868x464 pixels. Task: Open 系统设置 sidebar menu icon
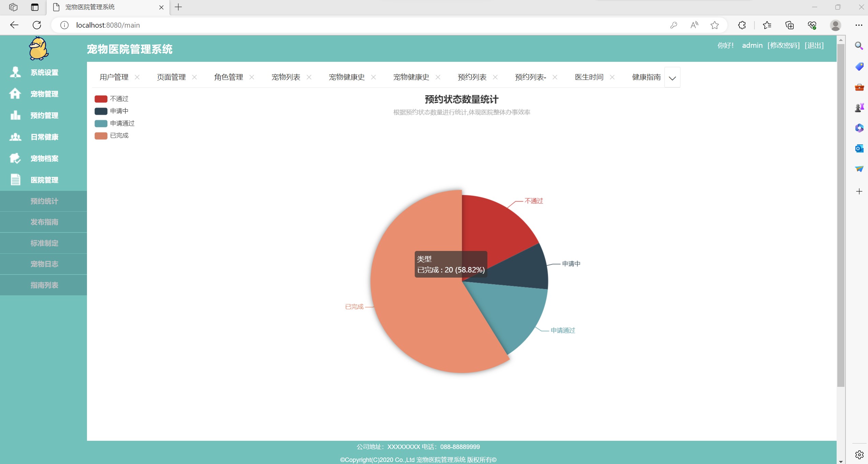coord(15,72)
